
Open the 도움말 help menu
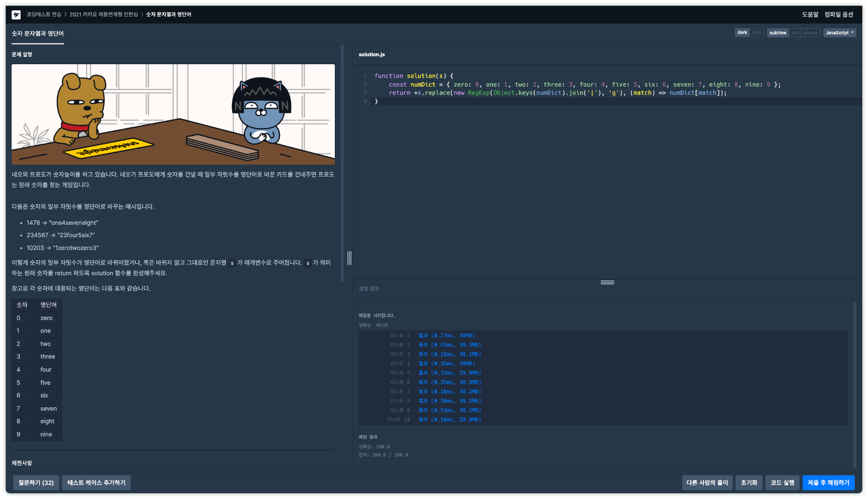(x=810, y=14)
